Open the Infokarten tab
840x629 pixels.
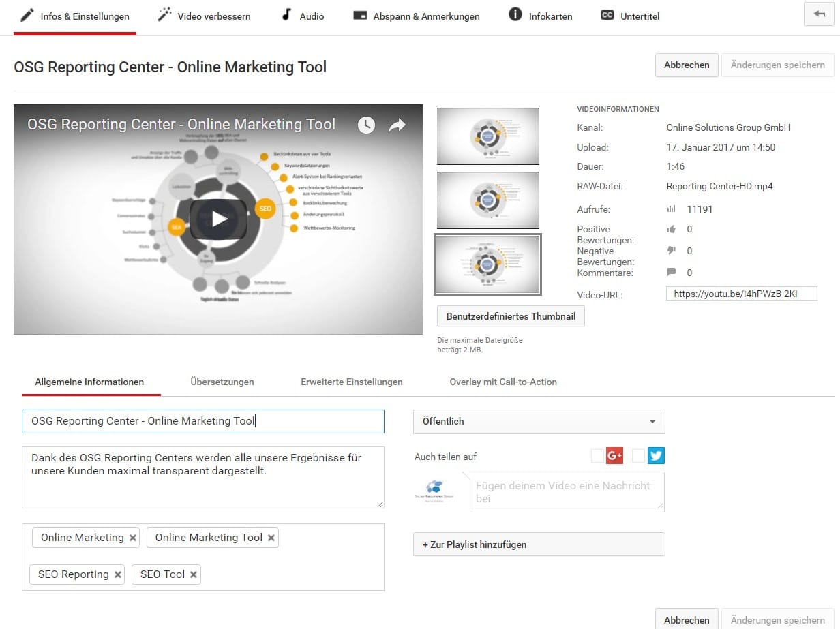540,16
